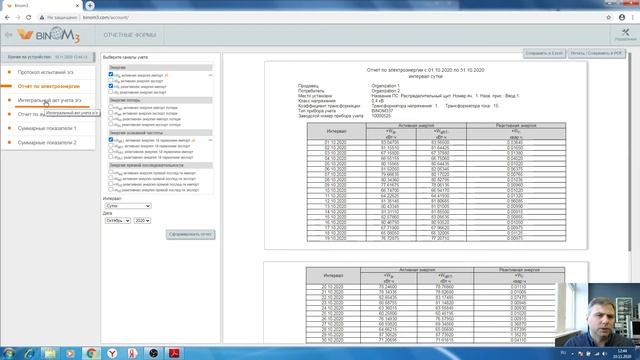Close the Binom3 browser tab

(77, 6)
